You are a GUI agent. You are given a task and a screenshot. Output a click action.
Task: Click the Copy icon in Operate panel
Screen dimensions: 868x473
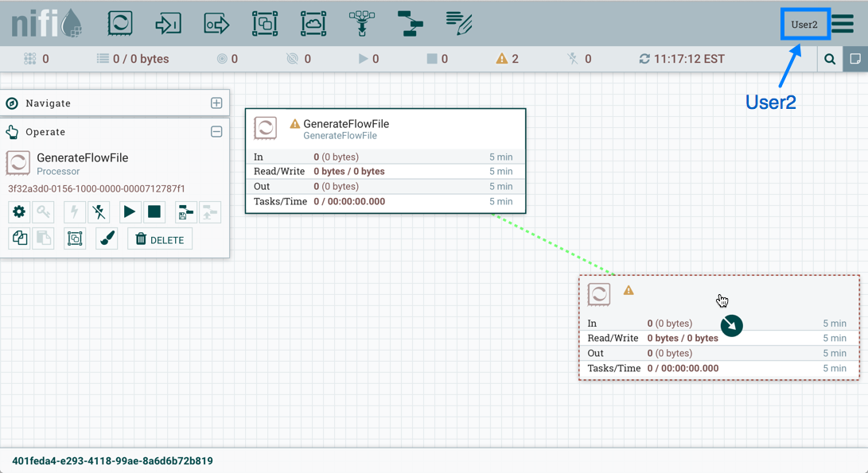tap(19, 239)
